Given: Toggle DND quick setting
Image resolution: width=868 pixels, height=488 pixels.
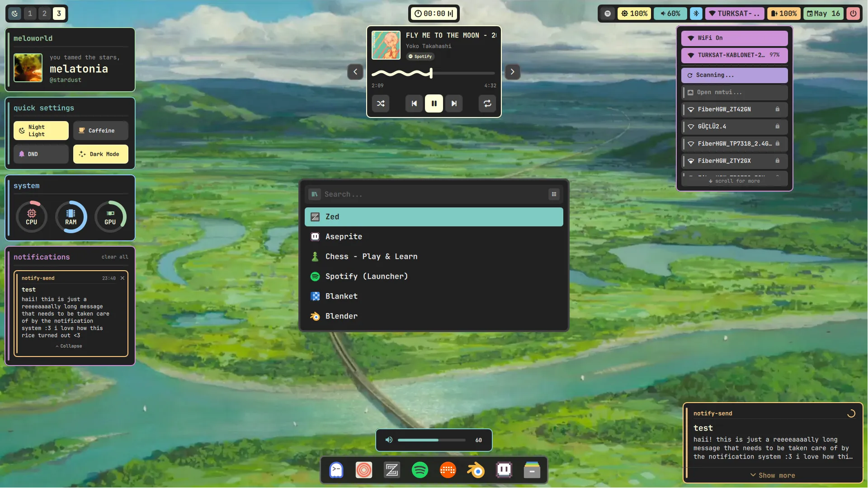Looking at the screenshot, I should click(x=41, y=154).
